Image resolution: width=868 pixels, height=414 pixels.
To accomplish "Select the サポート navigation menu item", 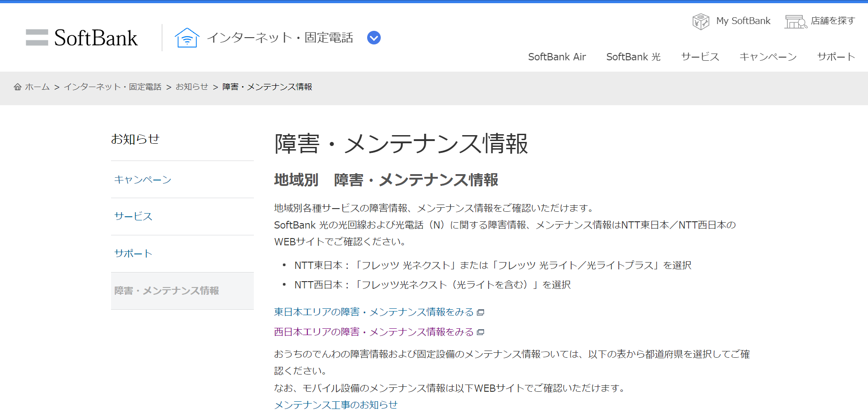I will coord(835,57).
